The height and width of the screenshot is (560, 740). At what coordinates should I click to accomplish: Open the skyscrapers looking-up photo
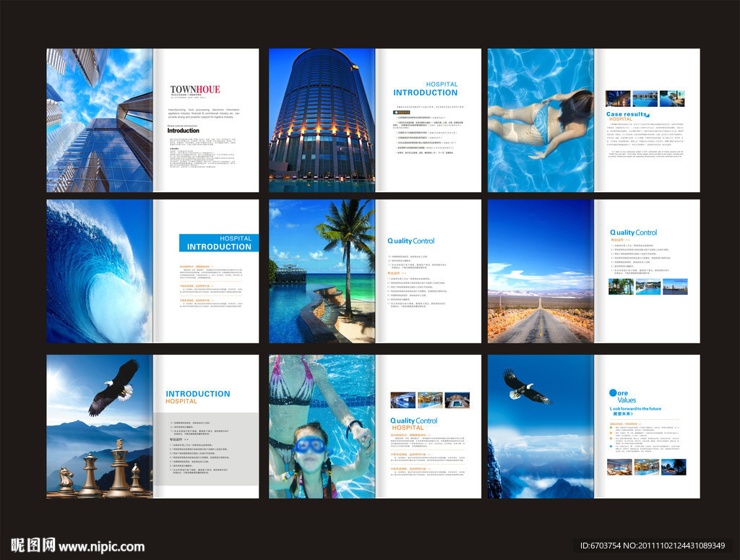coord(100,120)
